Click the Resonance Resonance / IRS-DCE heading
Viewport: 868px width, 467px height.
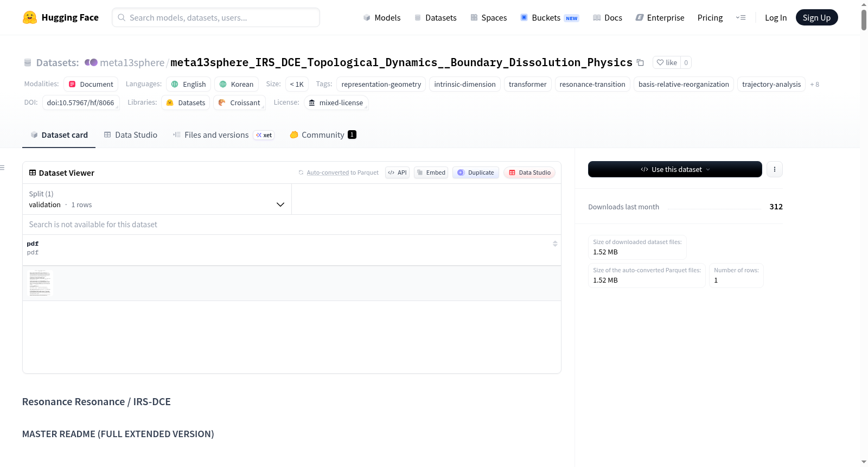pyautogui.click(x=97, y=401)
